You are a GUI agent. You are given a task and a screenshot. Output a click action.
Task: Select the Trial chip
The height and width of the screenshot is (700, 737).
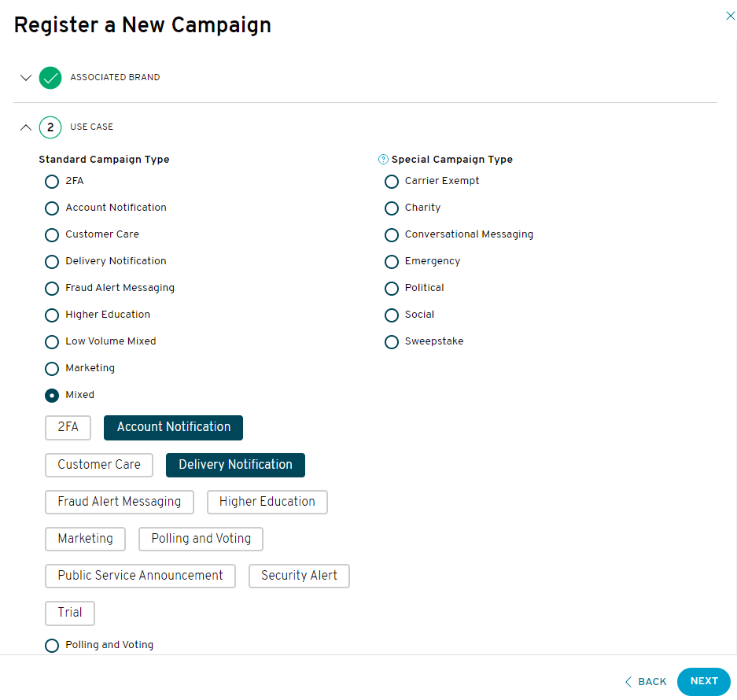(x=70, y=613)
